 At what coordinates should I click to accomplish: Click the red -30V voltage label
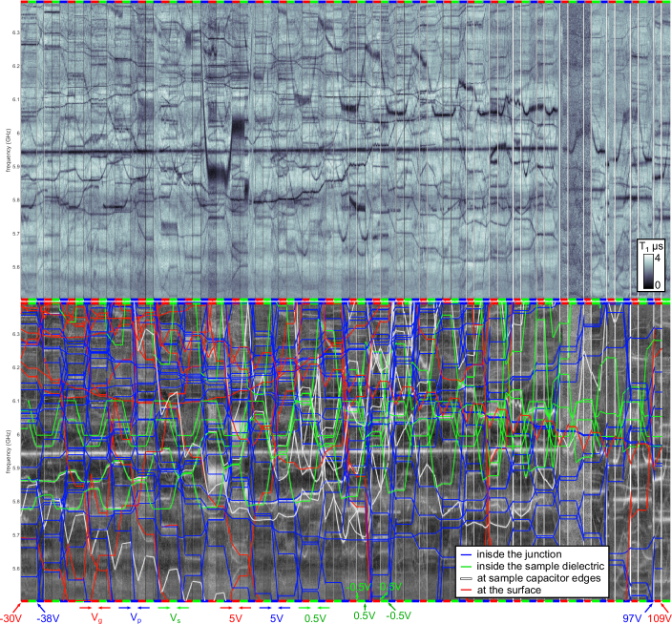pos(11,619)
